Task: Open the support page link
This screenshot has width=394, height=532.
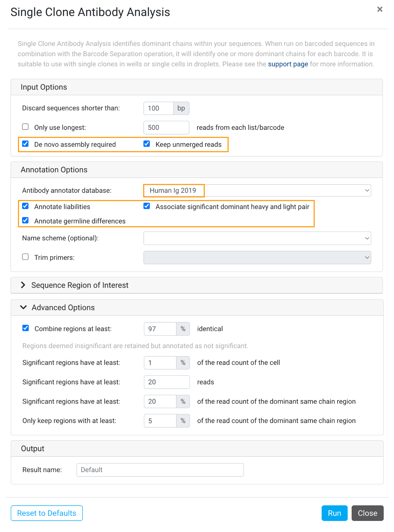Action: (x=288, y=64)
